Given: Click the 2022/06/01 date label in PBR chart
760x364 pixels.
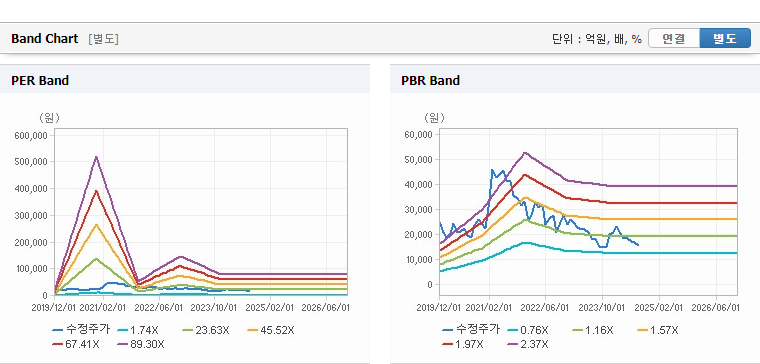Looking at the screenshot, I should tap(546, 308).
